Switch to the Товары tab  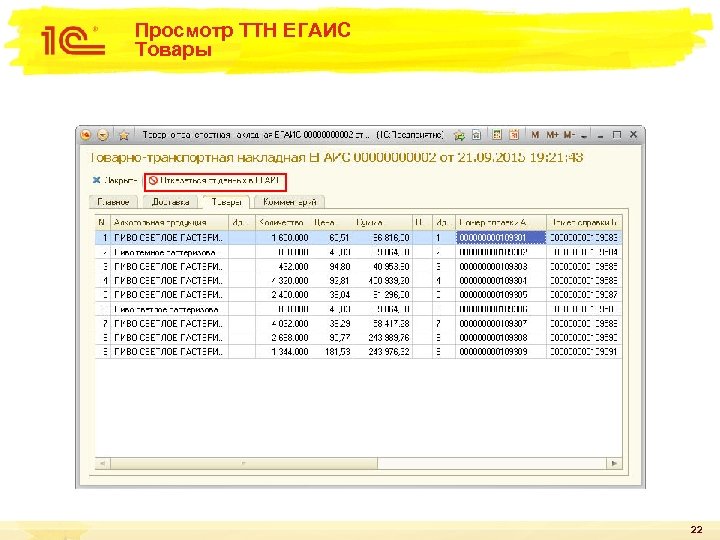(x=226, y=202)
